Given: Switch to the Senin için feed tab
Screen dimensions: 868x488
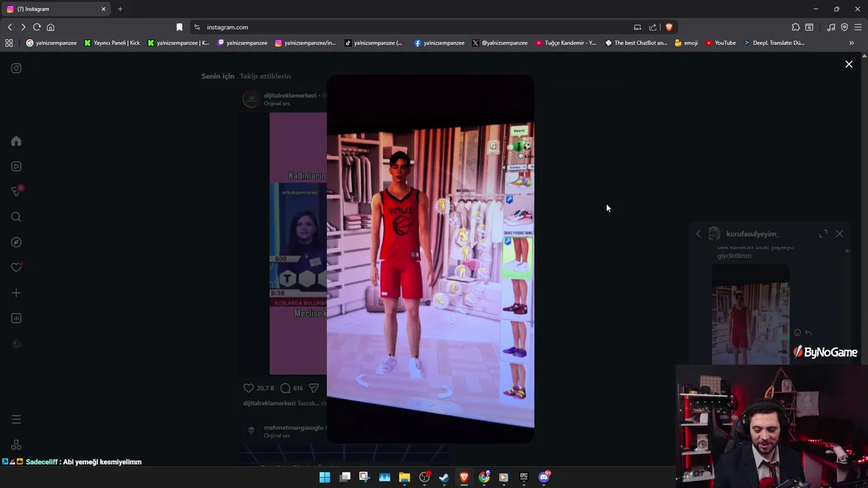Looking at the screenshot, I should pos(218,76).
